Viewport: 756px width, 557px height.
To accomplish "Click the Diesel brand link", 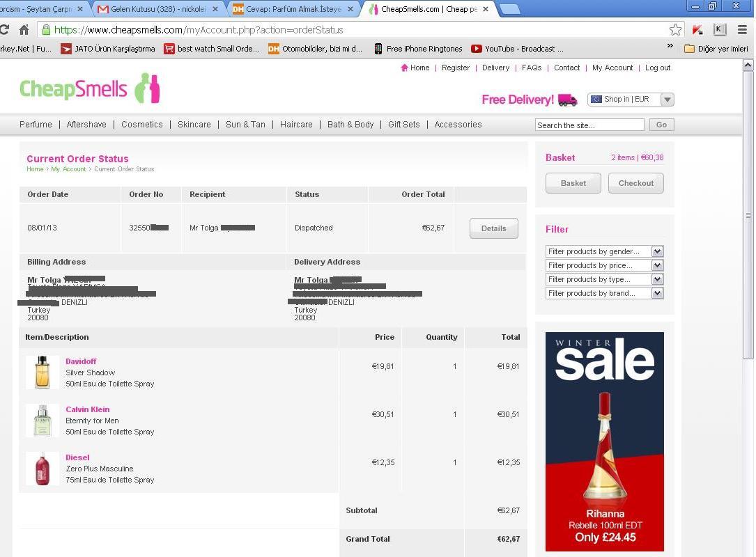I will [77, 457].
